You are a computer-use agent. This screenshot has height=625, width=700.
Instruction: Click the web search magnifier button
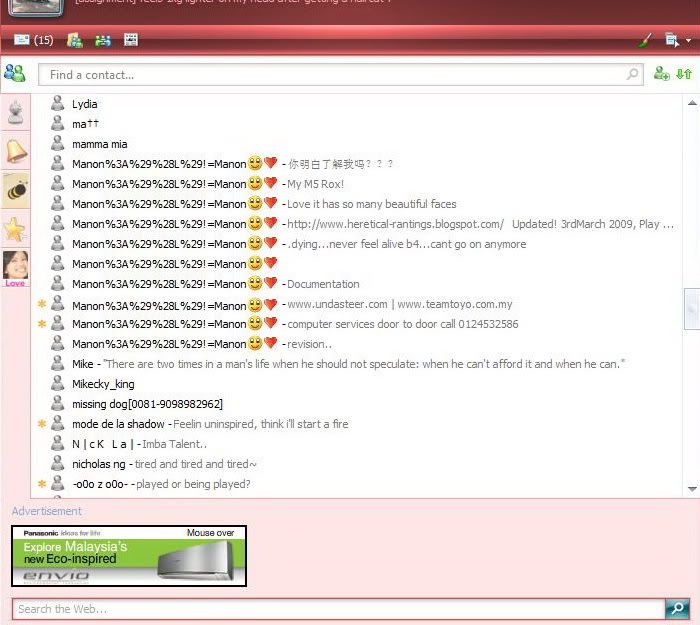pos(677,608)
